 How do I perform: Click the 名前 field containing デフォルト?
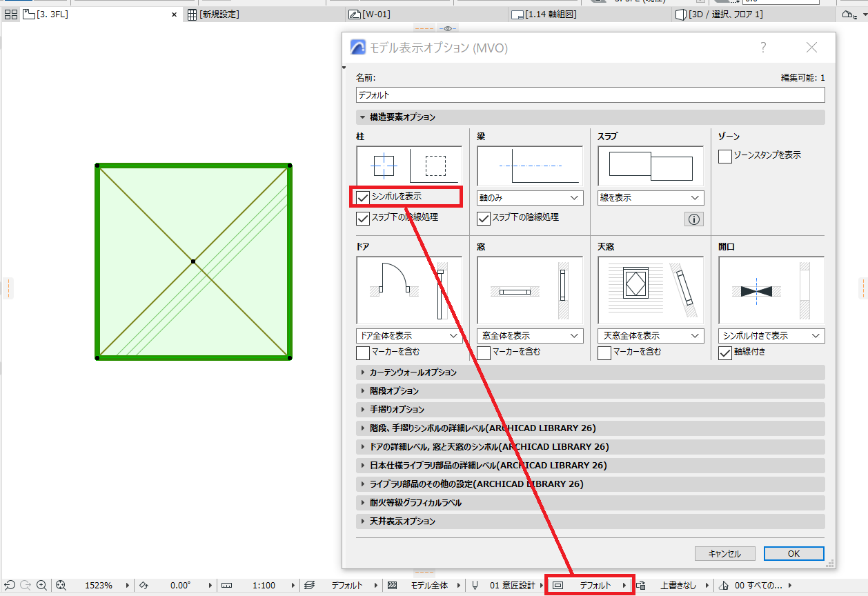(590, 95)
